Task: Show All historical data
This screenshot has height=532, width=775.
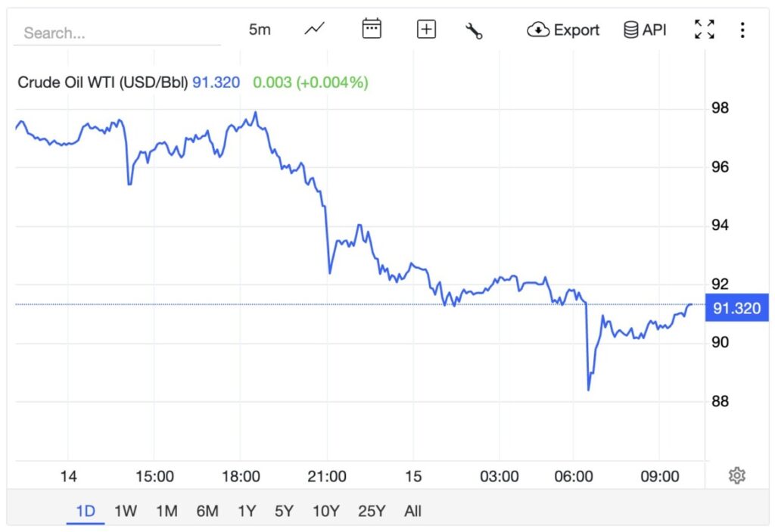Action: pos(412,511)
